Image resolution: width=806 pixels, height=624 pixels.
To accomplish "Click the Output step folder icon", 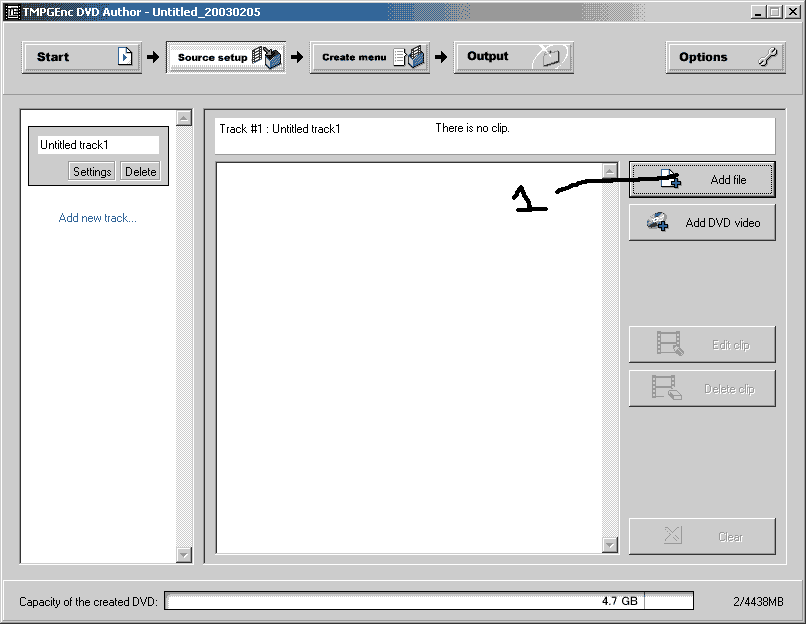I will pos(551,56).
